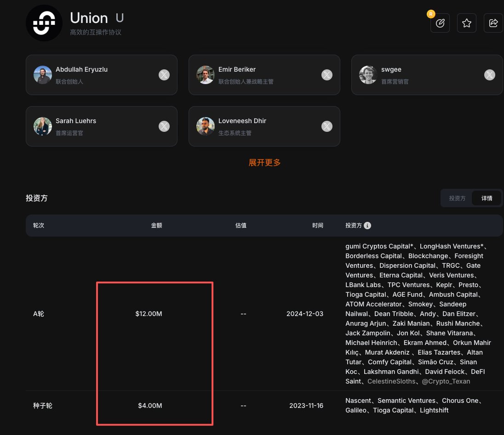Expand team list via 展开更多
The width and height of the screenshot is (504, 435).
264,163
